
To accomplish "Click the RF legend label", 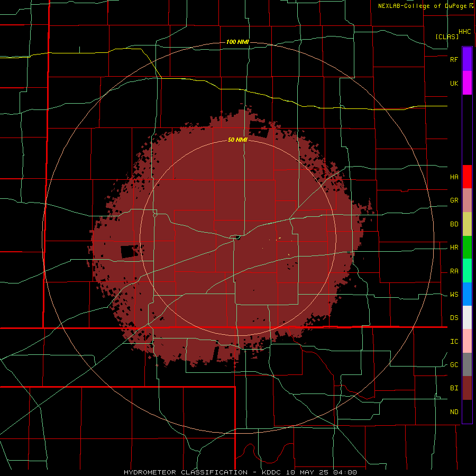I will point(454,60).
